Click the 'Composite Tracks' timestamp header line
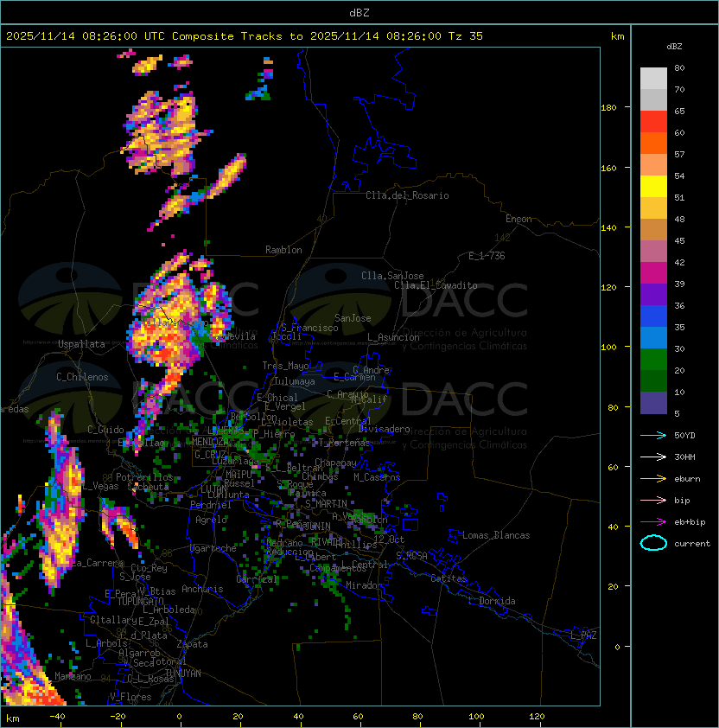Image resolution: width=719 pixels, height=728 pixels. pyautogui.click(x=245, y=36)
